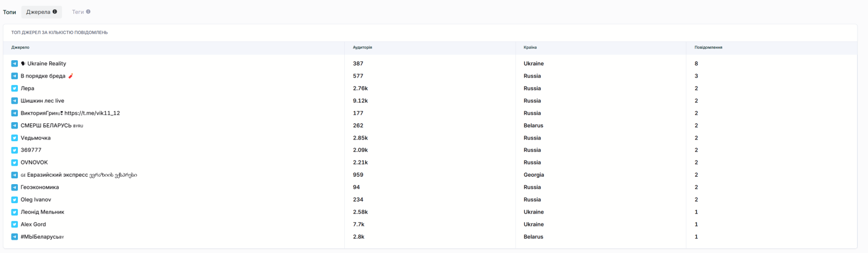Viewport: 868px width, 253px height.
Task: Click Twitter icon next to Oleg Ivanov
Action: [x=14, y=200]
